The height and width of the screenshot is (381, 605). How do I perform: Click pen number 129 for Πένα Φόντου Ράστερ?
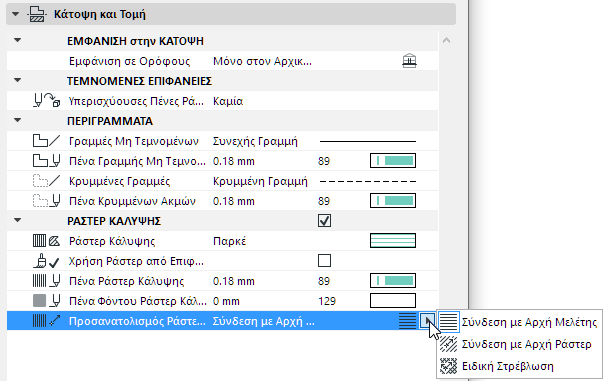click(x=327, y=301)
